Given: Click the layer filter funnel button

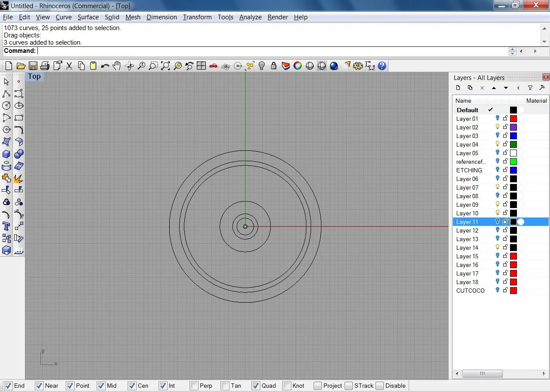Looking at the screenshot, I should (530, 88).
